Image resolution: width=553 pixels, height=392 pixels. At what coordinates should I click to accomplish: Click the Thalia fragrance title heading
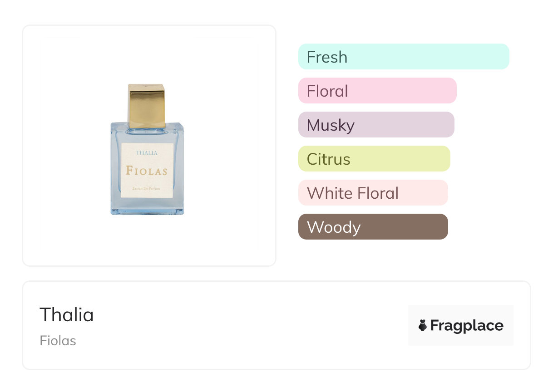[x=67, y=314]
